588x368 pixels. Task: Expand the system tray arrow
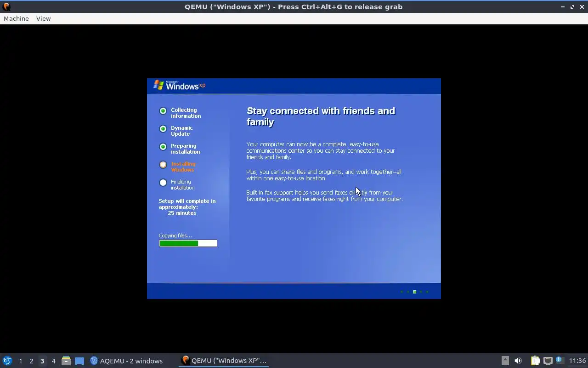505,361
